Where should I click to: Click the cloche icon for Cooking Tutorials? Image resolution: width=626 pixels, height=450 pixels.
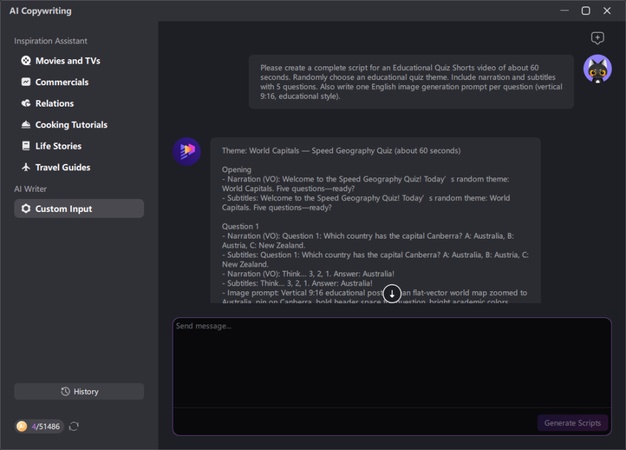point(26,125)
